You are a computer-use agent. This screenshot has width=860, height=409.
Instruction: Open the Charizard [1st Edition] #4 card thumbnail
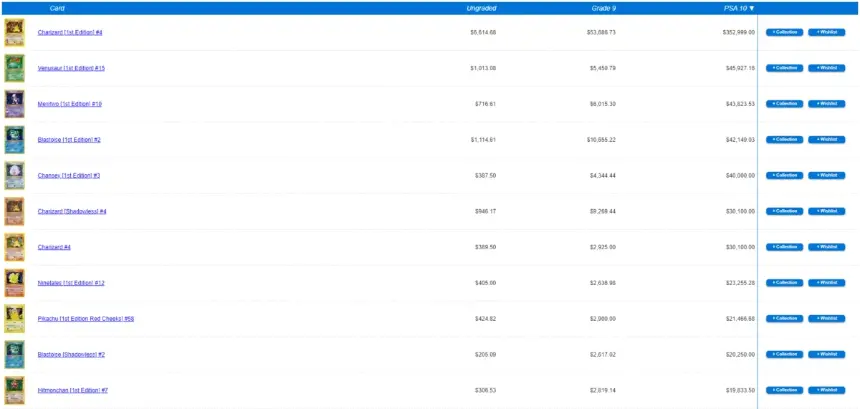click(x=14, y=32)
